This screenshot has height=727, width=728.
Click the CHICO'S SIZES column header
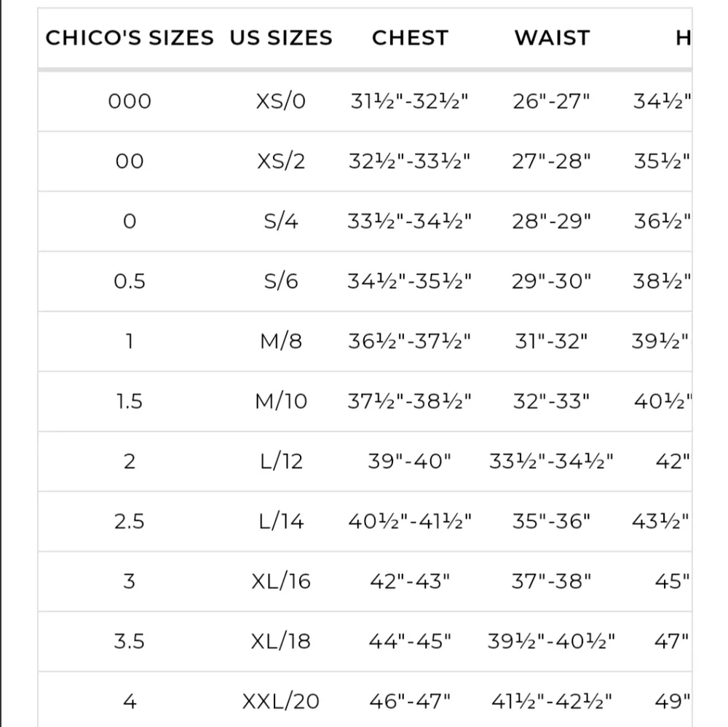tap(130, 38)
